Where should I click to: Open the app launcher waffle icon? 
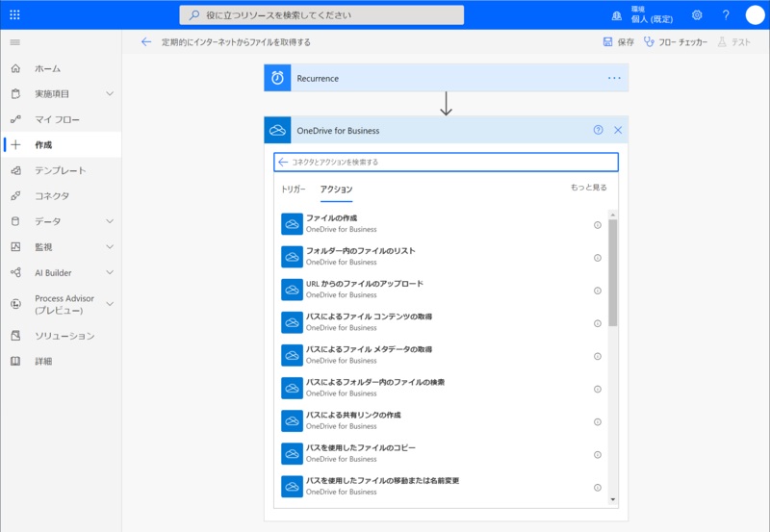pyautogui.click(x=14, y=14)
